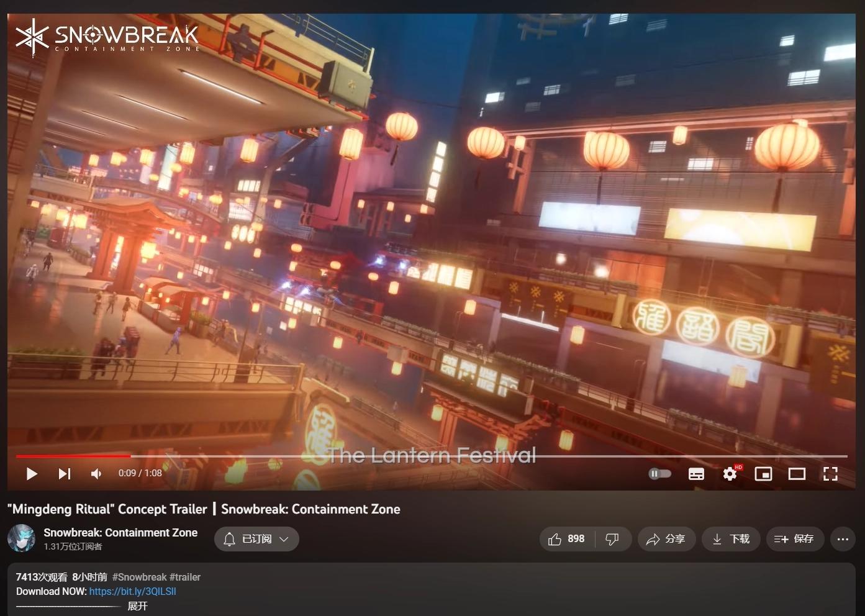
Task: Turn on subtitles/captions
Action: [x=697, y=474]
